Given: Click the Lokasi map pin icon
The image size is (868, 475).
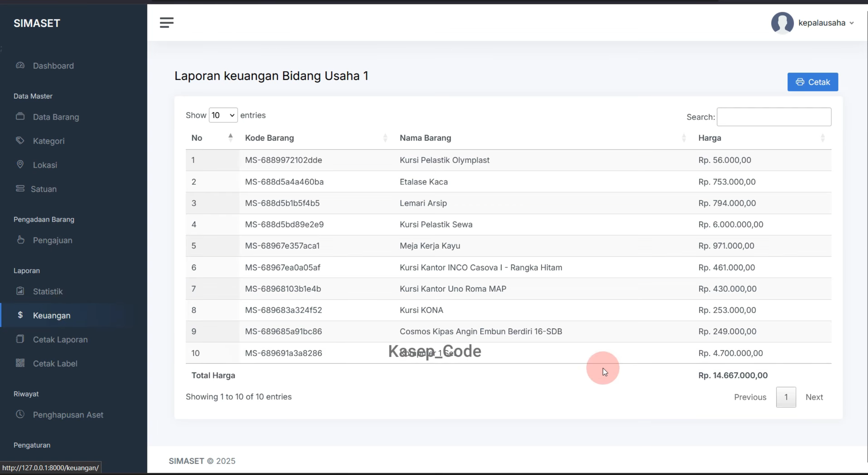Looking at the screenshot, I should (20, 165).
